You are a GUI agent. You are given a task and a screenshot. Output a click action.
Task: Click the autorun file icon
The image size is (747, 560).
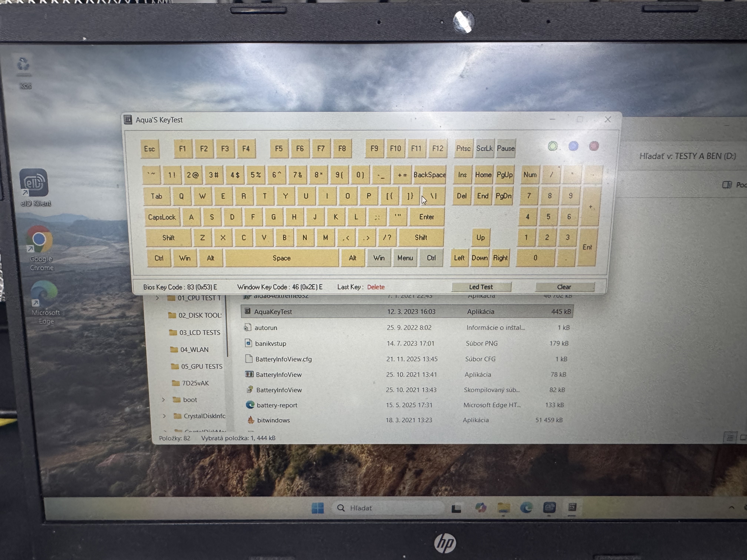[248, 327]
